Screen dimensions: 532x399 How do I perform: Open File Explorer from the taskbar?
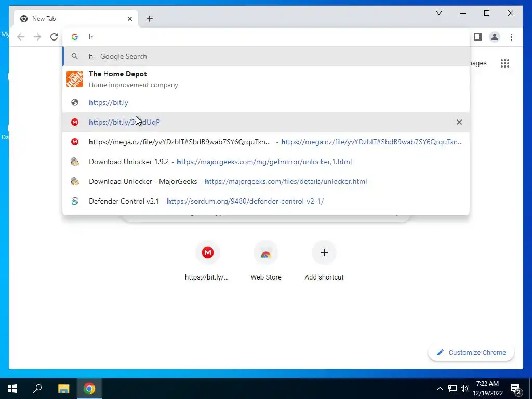click(63, 389)
